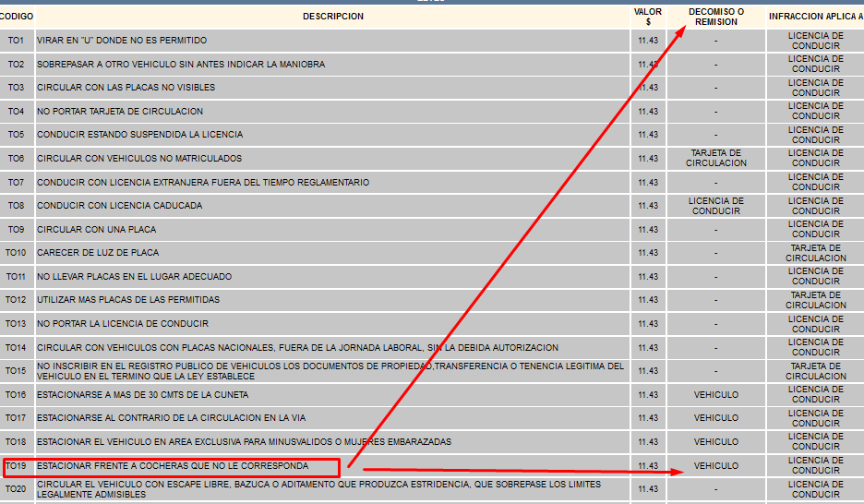Click VEHICULO cell in TO17 row
This screenshot has width=864, height=504.
click(715, 418)
